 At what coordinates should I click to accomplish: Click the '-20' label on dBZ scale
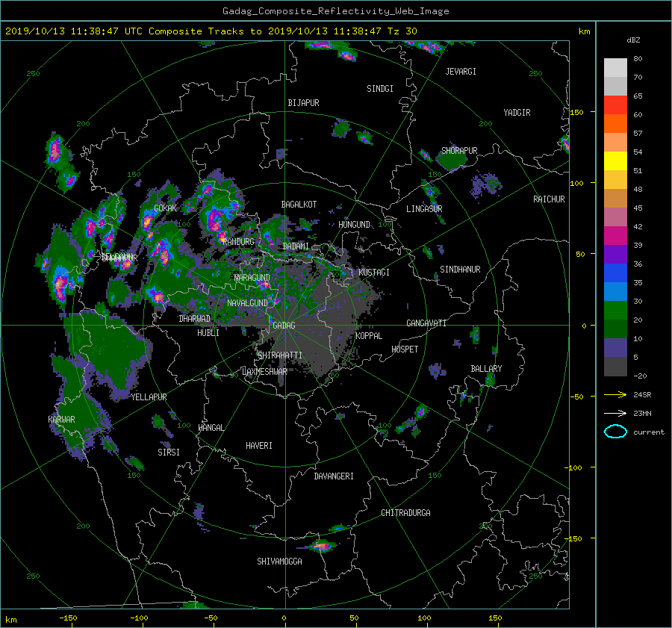click(640, 376)
